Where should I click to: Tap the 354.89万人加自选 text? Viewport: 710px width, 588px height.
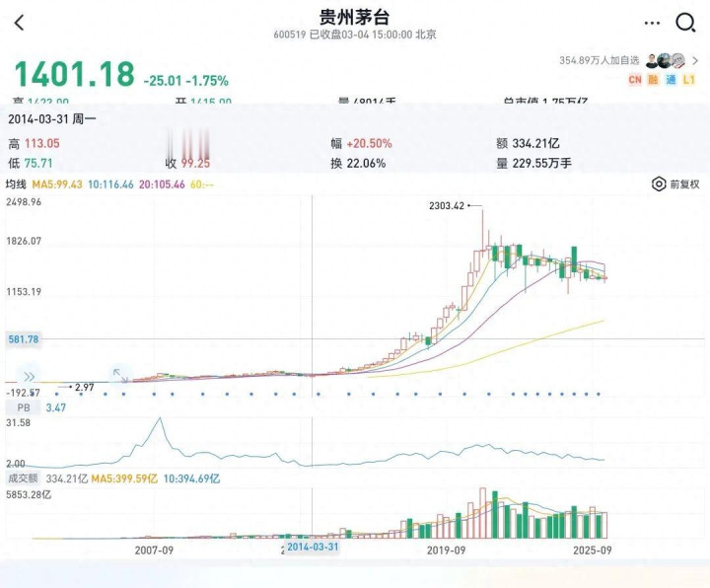600,60
